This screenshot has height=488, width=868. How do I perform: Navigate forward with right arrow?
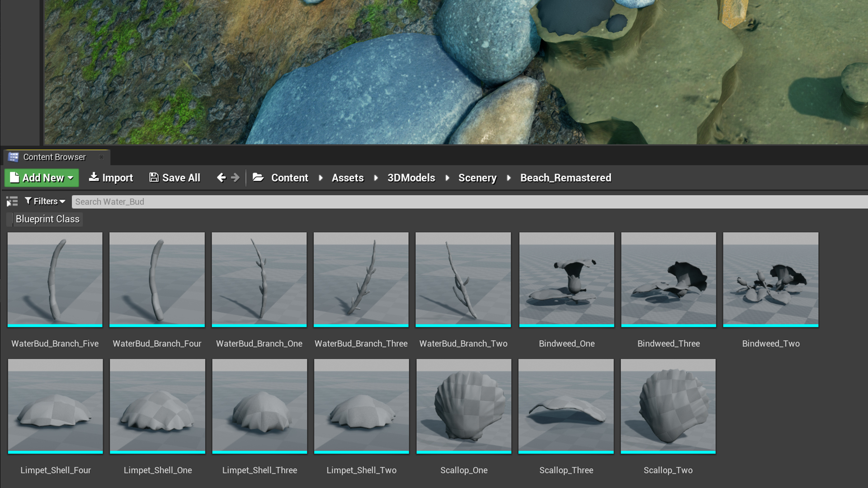tap(235, 178)
